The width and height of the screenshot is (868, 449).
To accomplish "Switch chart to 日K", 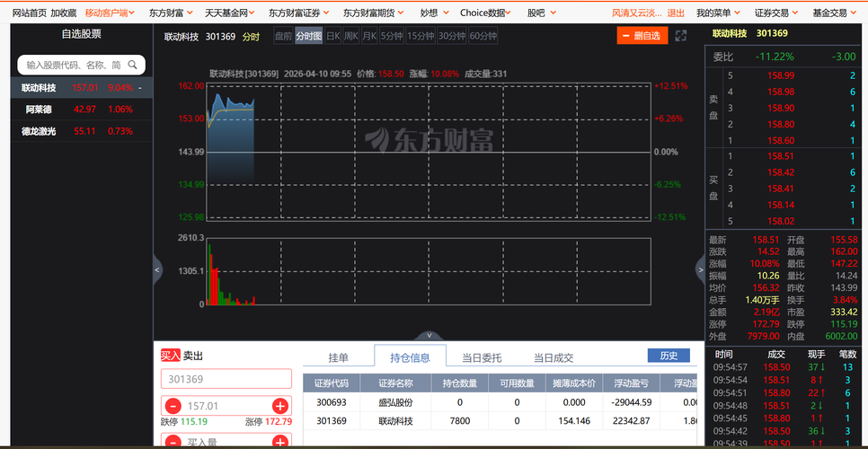I will click(332, 37).
